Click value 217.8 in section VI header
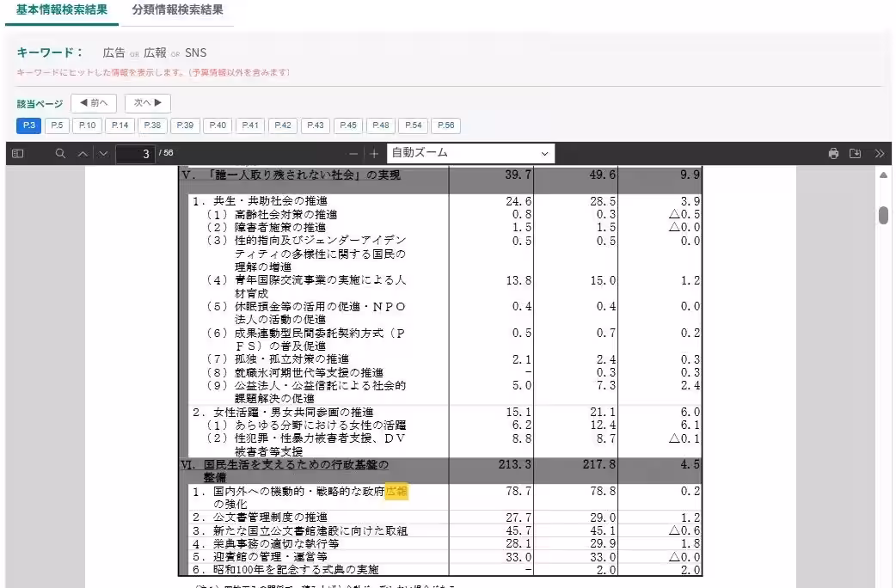The width and height of the screenshot is (896, 588). [598, 464]
